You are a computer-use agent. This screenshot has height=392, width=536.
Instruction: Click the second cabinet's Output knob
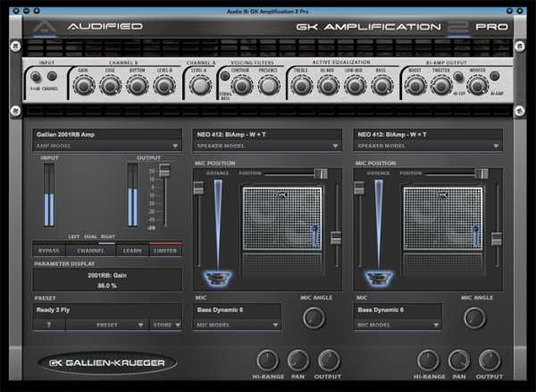(x=490, y=360)
